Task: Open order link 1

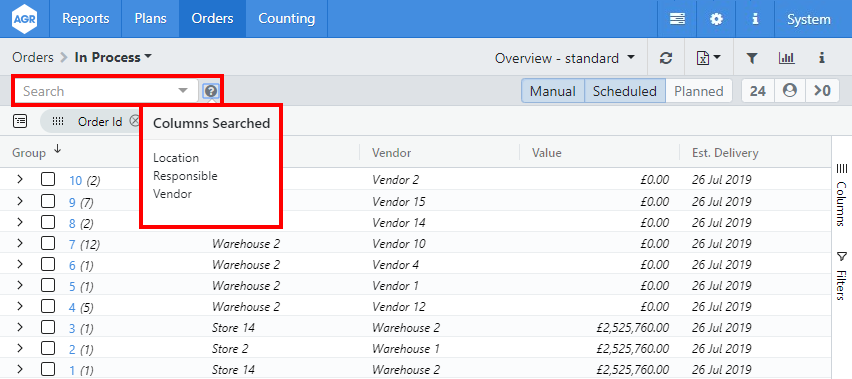Action: pos(72,371)
